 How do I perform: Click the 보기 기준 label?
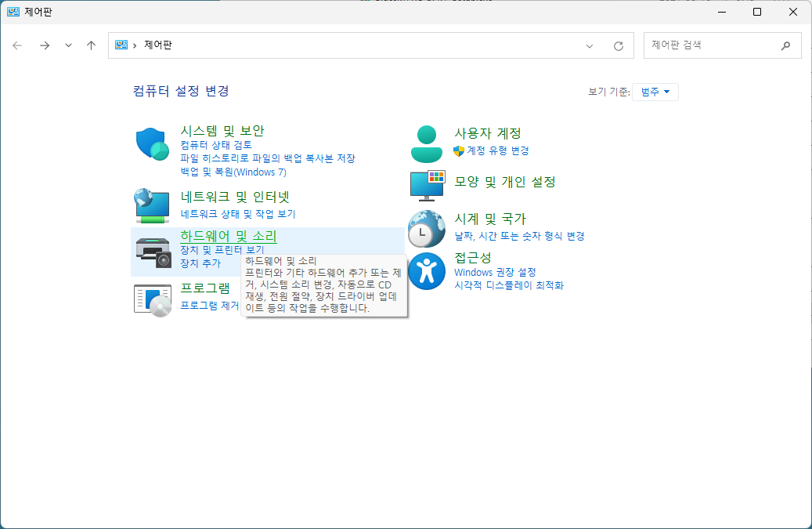tap(609, 92)
